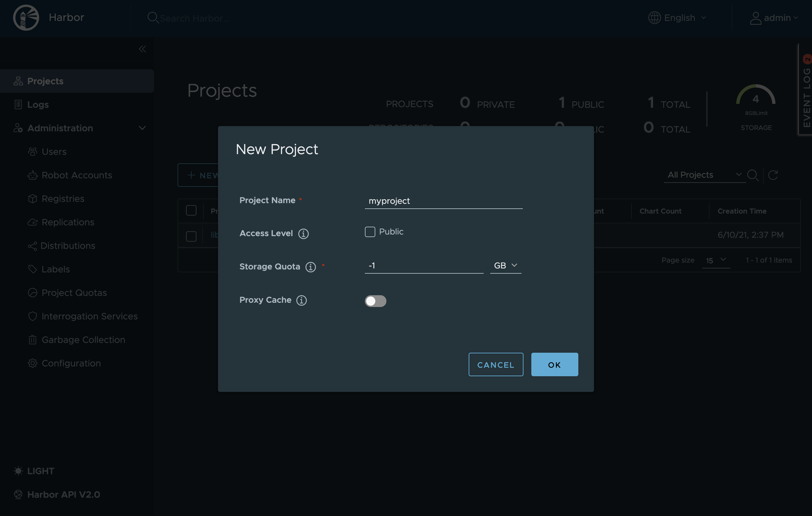Select the Harbor API V2.0 menu item
812x516 pixels.
coord(64,494)
